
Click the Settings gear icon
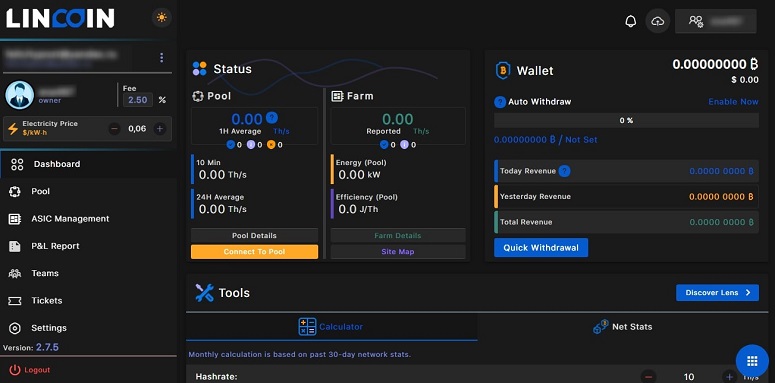pos(15,328)
